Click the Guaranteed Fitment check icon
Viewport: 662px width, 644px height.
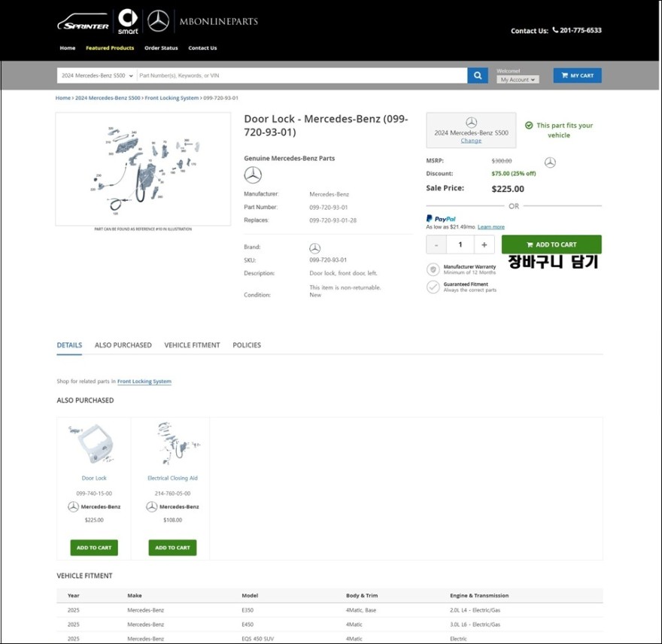[x=433, y=287]
